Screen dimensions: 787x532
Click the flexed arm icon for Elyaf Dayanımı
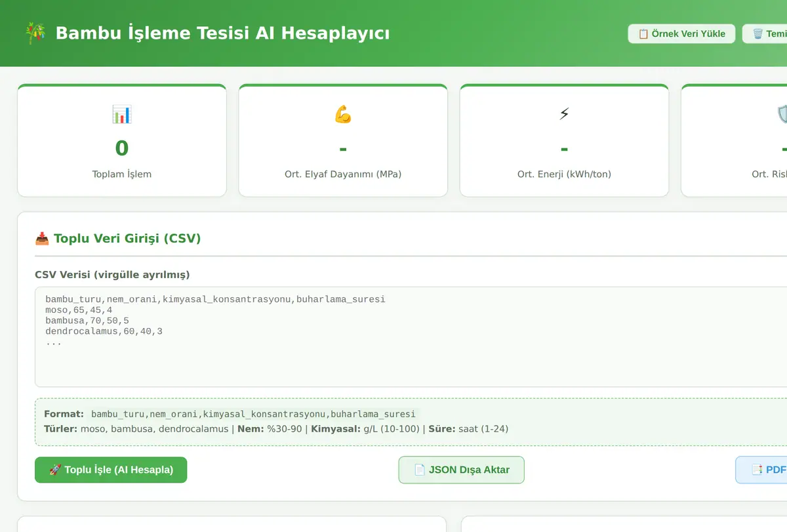point(343,115)
